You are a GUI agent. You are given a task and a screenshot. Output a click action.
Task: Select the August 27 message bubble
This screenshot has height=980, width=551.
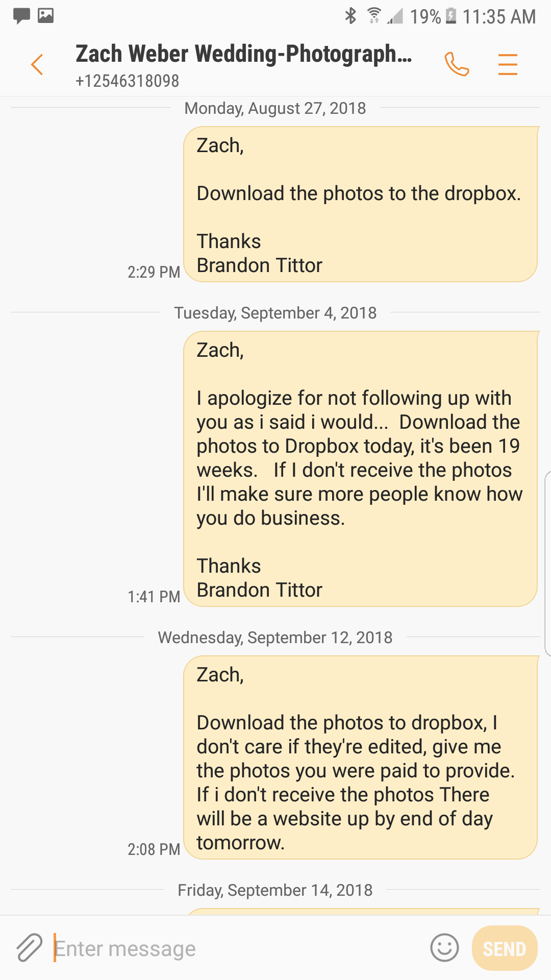(360, 204)
